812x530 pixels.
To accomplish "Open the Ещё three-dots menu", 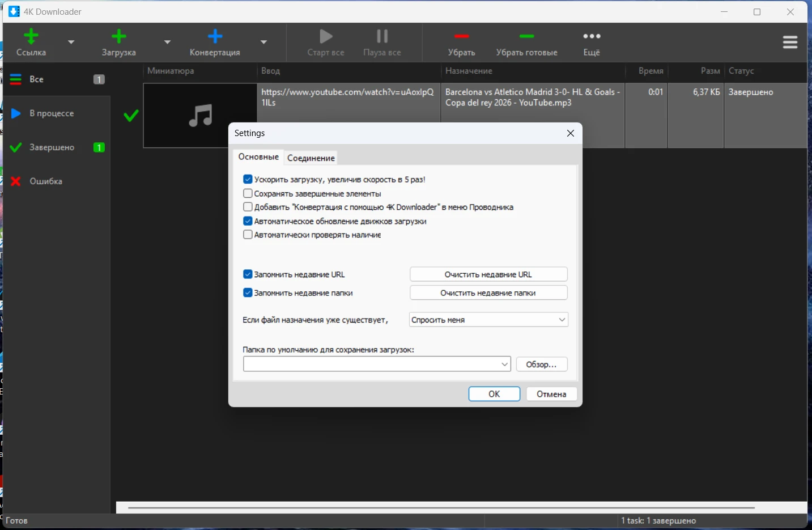I will (592, 37).
